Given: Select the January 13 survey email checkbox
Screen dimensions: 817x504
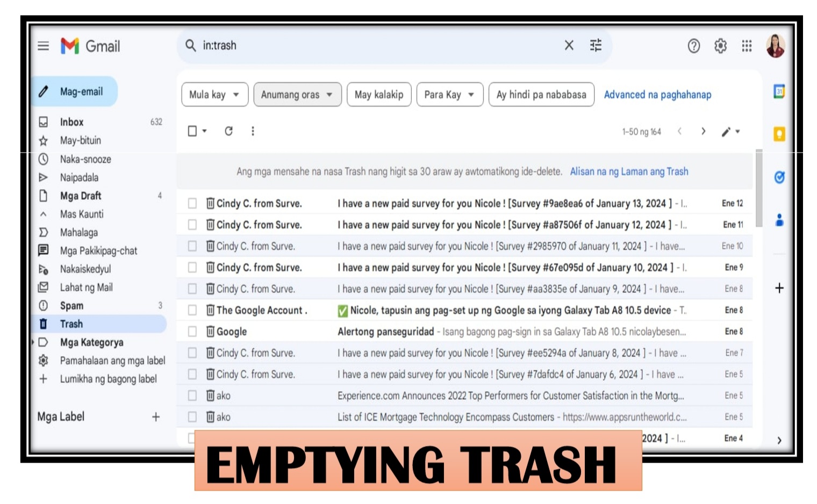Looking at the screenshot, I should click(192, 203).
